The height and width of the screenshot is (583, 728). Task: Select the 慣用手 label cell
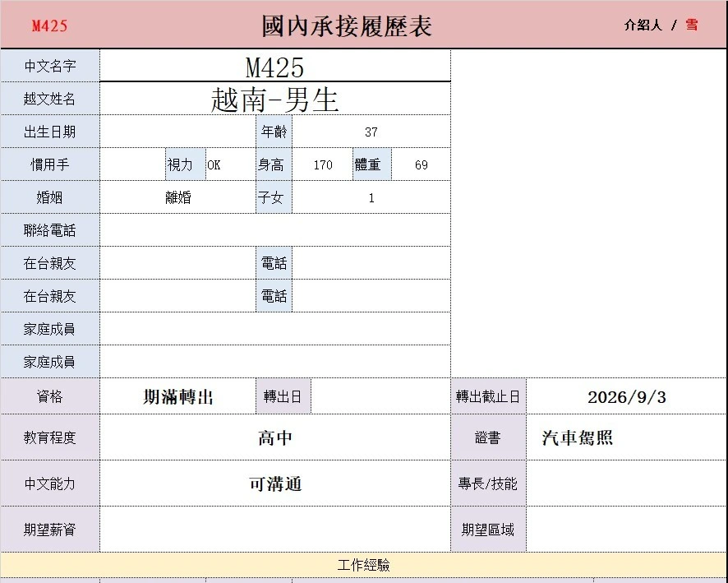(50, 165)
